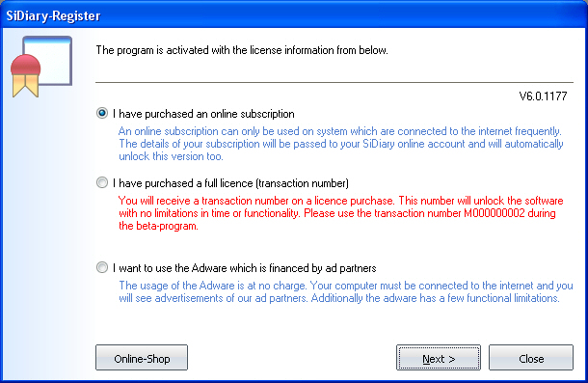Open the Online-Shop button

(142, 358)
